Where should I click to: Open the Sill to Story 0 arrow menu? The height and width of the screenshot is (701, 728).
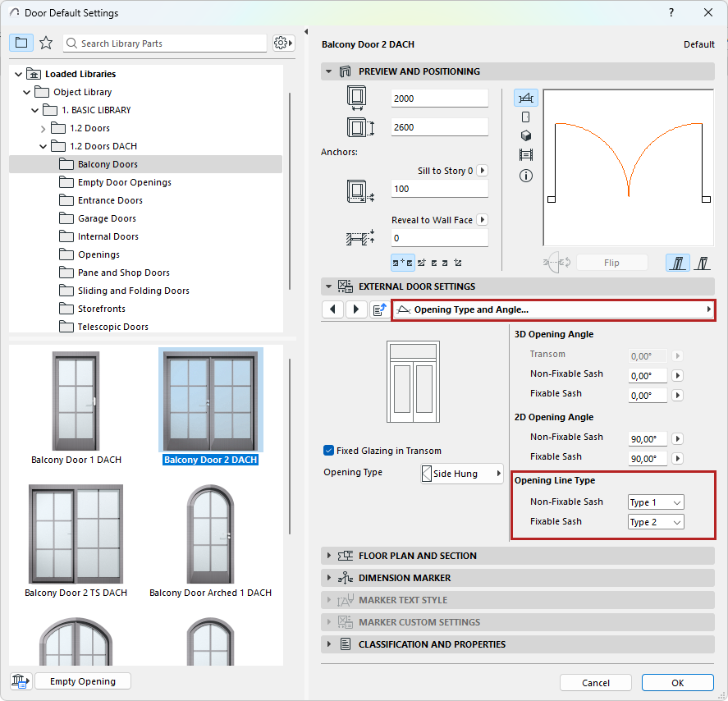(483, 171)
